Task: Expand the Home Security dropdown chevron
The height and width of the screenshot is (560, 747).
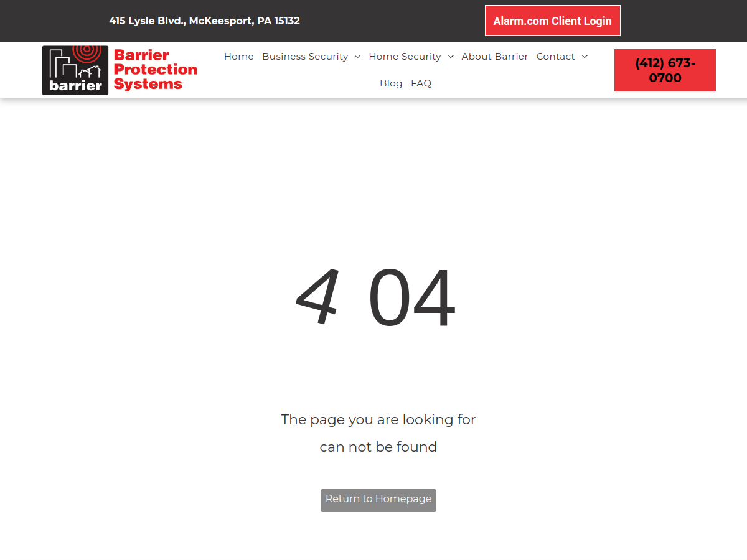Action: (x=451, y=57)
